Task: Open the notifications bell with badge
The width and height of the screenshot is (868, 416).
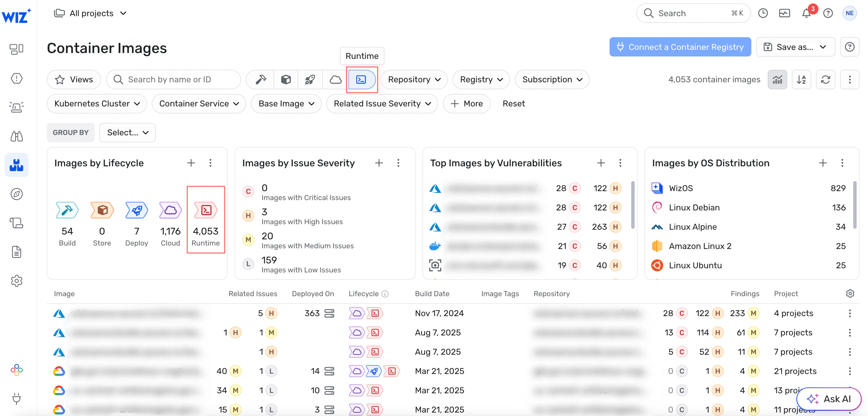Action: pyautogui.click(x=807, y=13)
